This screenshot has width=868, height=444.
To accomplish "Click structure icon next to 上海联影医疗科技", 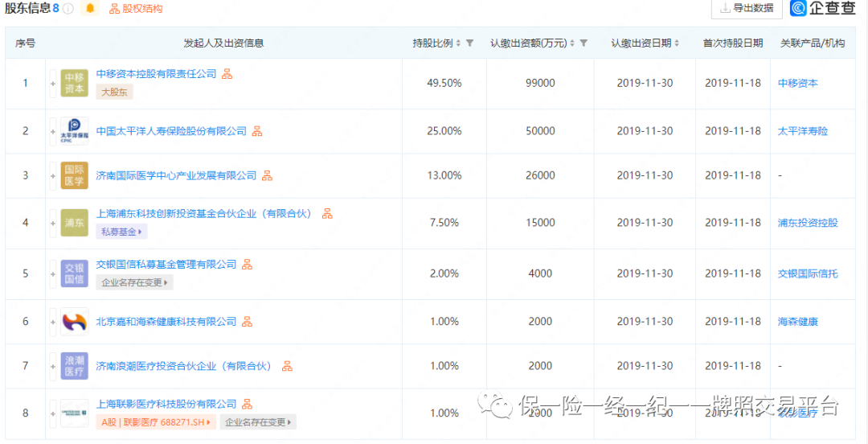I will (x=248, y=404).
